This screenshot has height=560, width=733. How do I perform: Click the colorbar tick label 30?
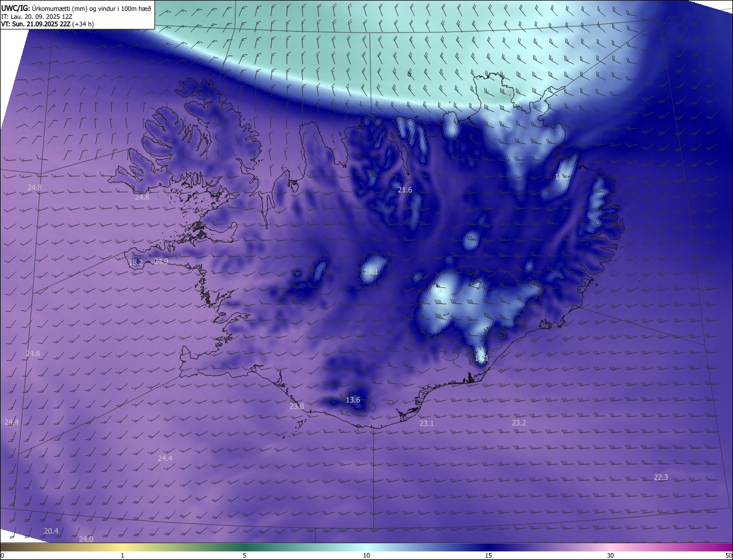tap(610, 555)
